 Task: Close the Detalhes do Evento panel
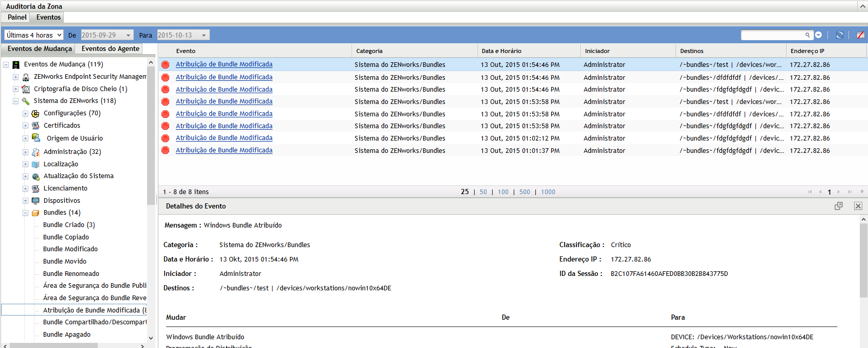tap(858, 206)
